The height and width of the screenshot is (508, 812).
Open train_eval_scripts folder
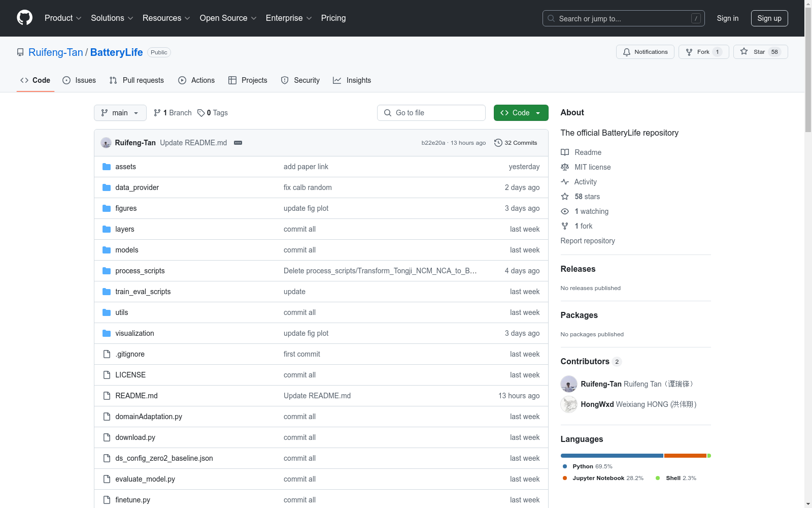click(x=143, y=292)
